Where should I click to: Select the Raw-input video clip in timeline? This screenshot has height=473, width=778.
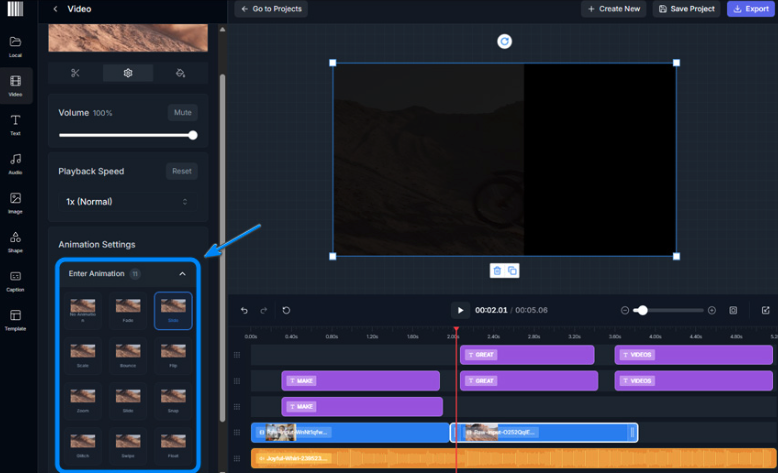[544, 432]
